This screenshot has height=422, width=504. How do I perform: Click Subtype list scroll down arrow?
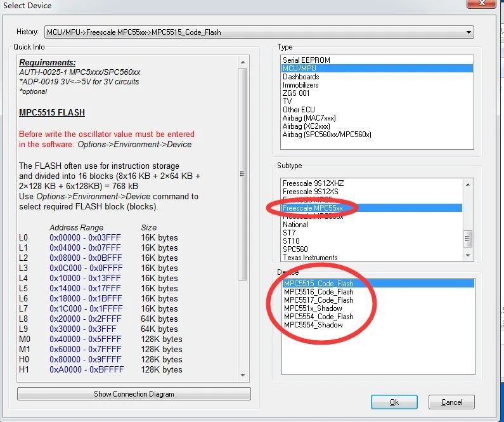(468, 255)
